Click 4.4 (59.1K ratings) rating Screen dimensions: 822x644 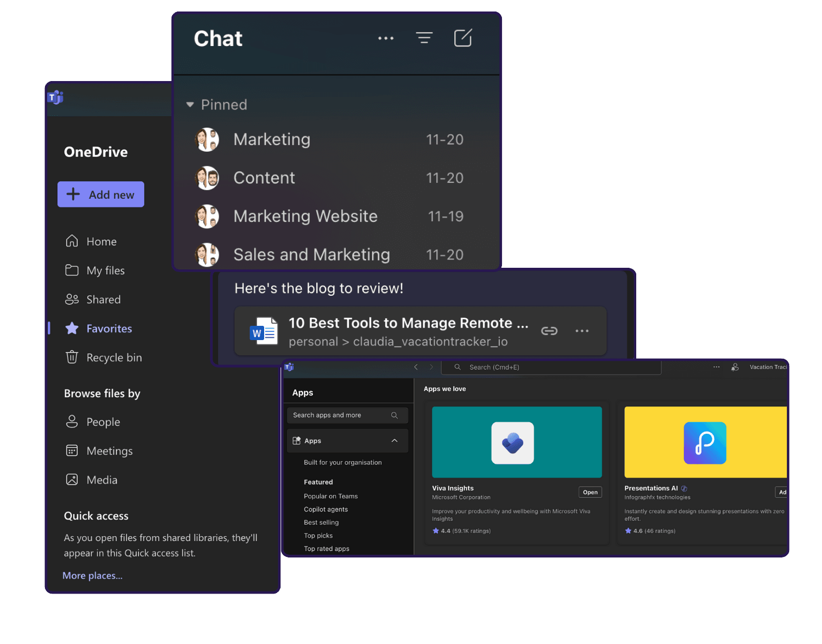461,531
